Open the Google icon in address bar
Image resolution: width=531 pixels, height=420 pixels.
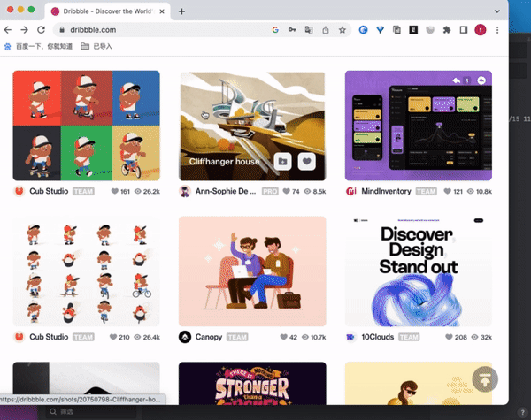coord(275,30)
